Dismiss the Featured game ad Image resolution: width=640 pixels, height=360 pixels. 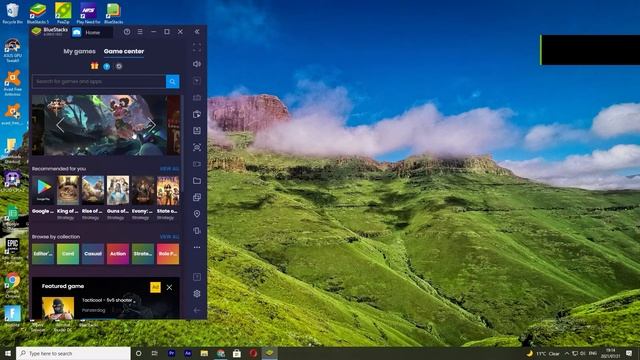(169, 287)
